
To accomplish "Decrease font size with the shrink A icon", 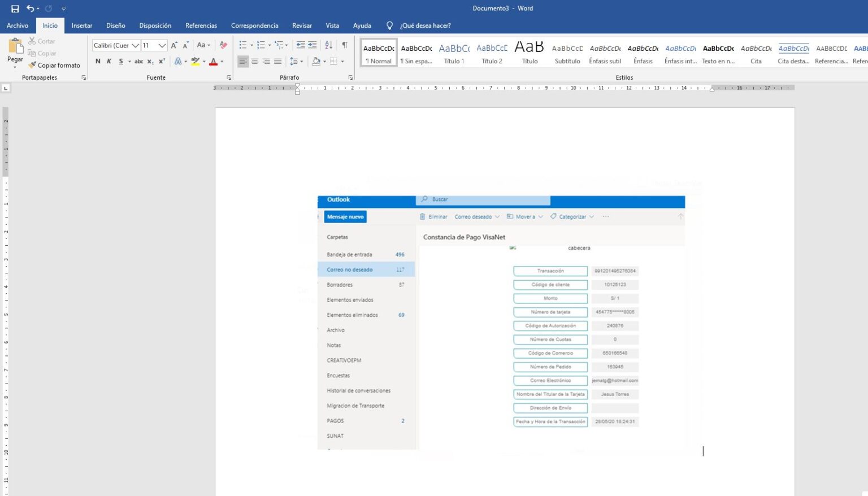I will pos(185,45).
